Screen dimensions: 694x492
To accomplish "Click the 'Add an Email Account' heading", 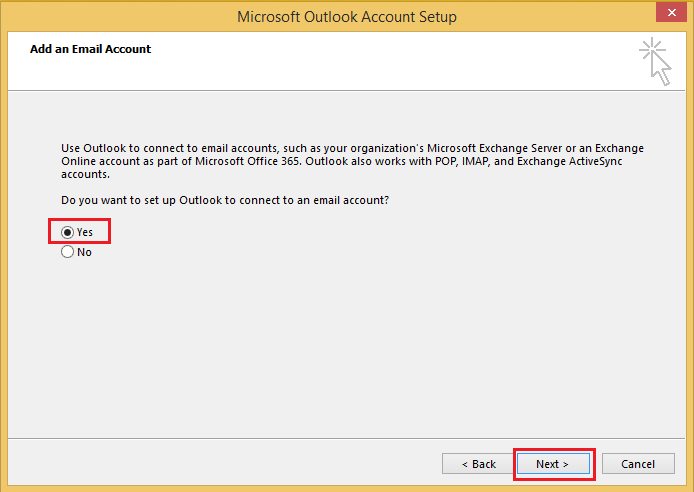I will click(90, 49).
